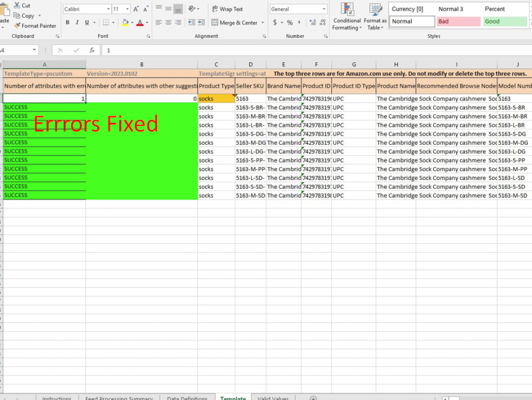This screenshot has width=532, height=400.
Task: Apply Percent Style format
Action: (290, 22)
